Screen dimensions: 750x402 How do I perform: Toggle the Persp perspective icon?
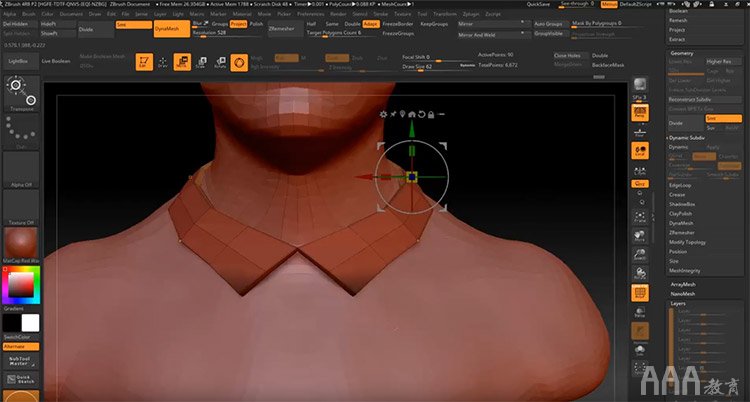[640, 113]
